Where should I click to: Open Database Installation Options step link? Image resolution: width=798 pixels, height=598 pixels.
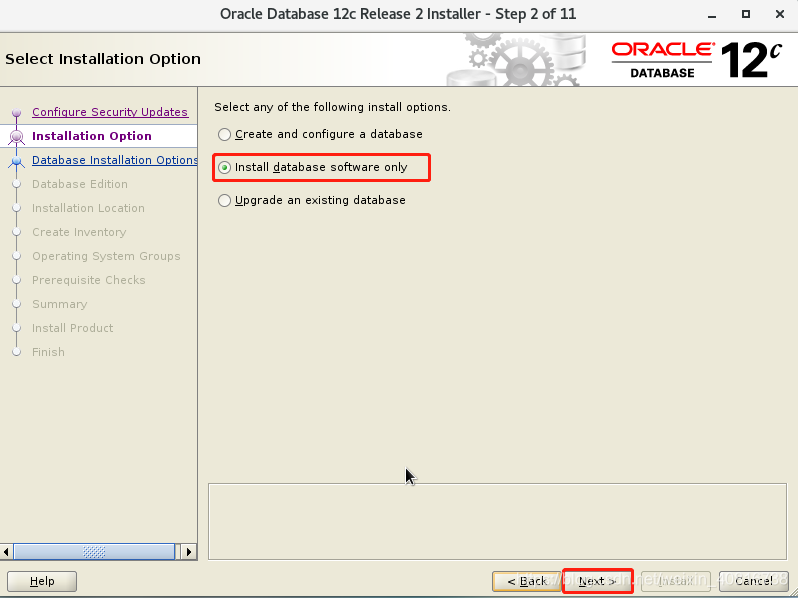[115, 160]
